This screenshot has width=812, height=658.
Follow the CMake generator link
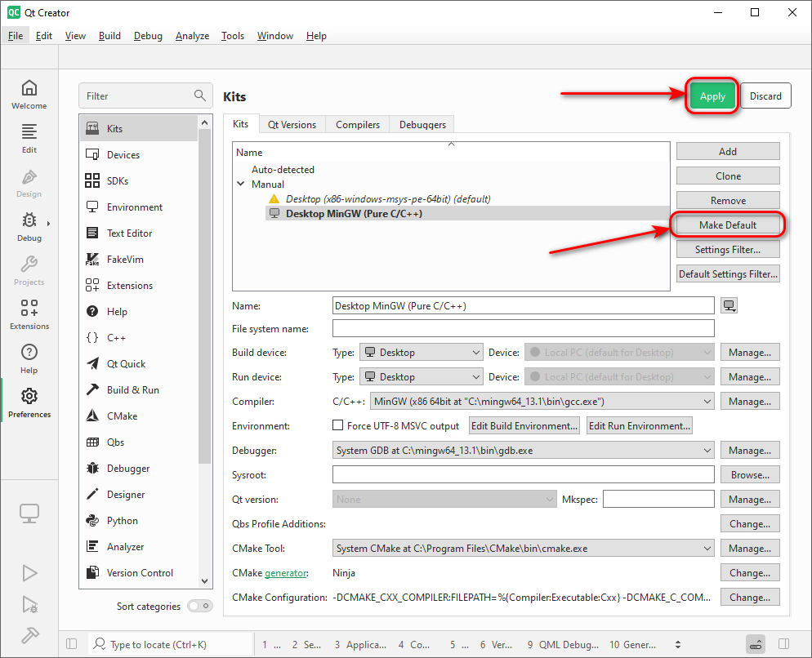pyautogui.click(x=285, y=573)
